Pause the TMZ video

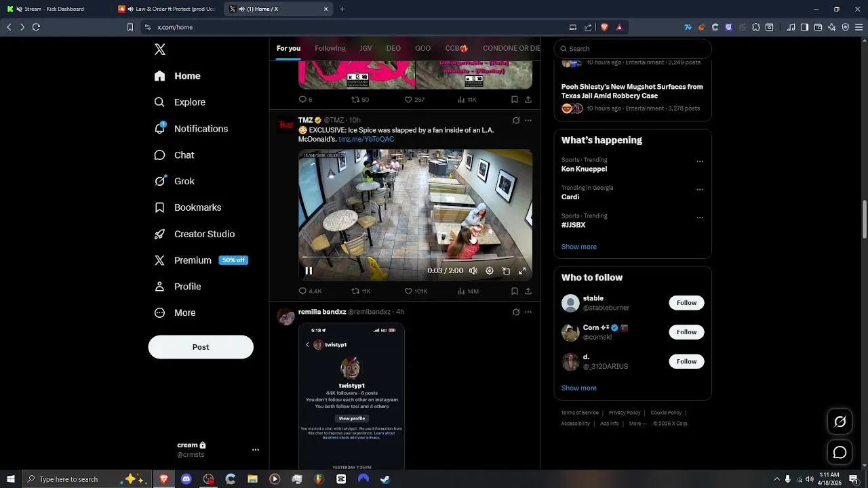click(309, 271)
